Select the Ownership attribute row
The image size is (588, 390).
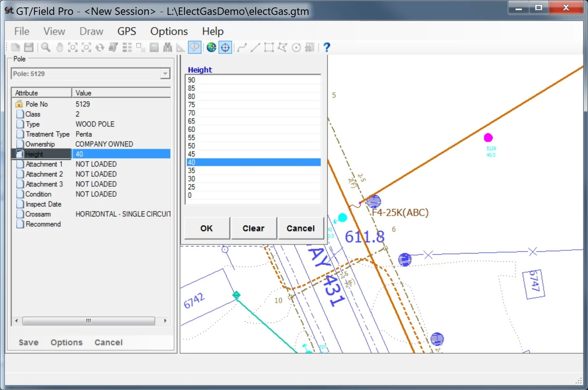coord(91,144)
